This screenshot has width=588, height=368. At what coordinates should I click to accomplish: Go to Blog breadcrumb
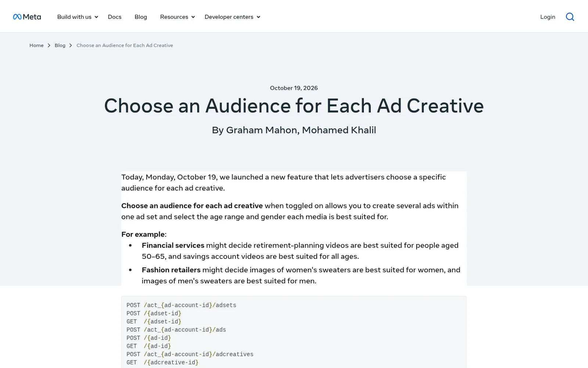[x=60, y=45]
